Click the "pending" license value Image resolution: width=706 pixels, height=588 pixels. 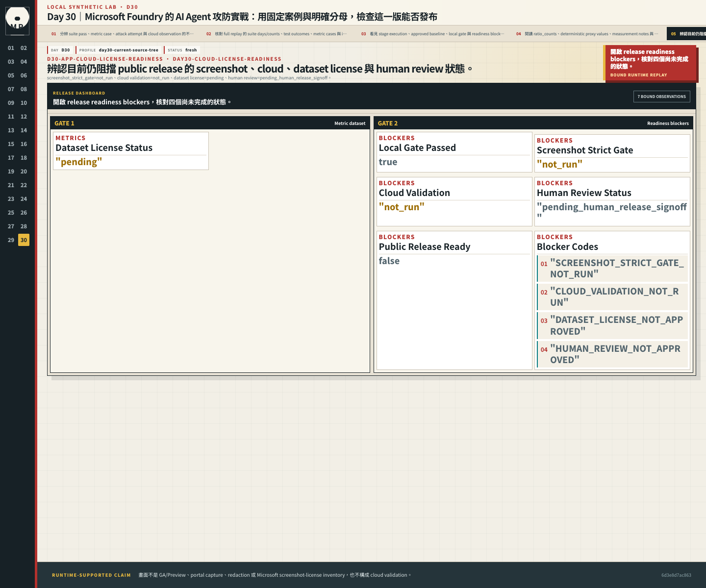[79, 162]
